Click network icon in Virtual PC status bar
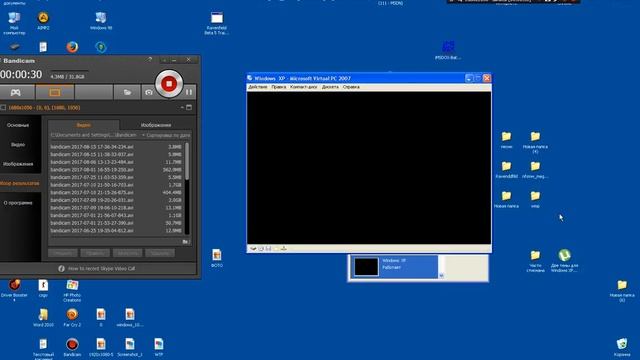The height and width of the screenshot is (360, 640). pos(284,249)
